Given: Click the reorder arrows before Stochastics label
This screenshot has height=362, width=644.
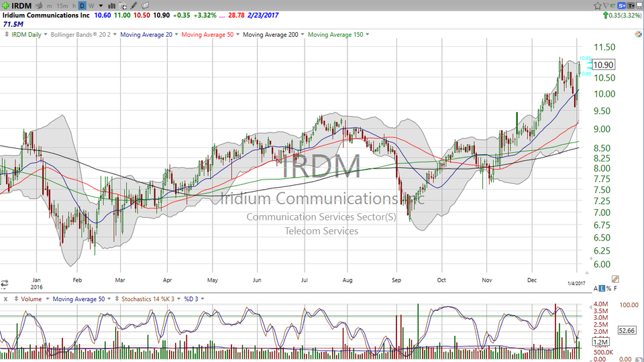Looking at the screenshot, I should [117, 299].
